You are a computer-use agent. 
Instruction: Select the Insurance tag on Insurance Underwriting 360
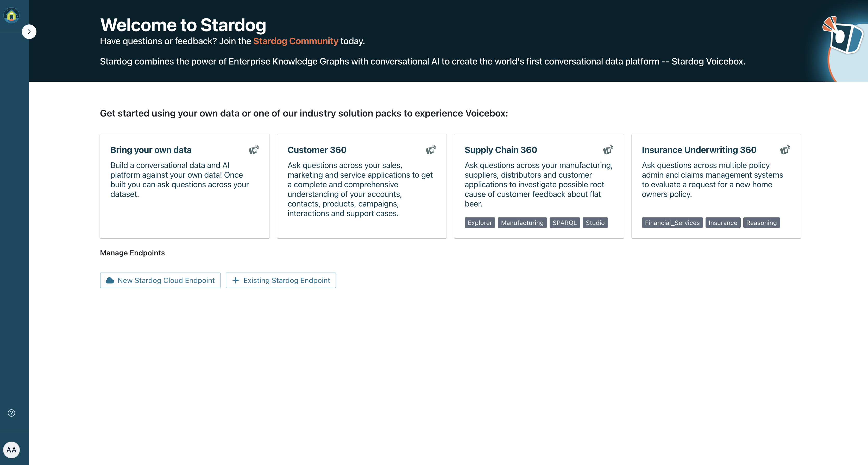[723, 223]
